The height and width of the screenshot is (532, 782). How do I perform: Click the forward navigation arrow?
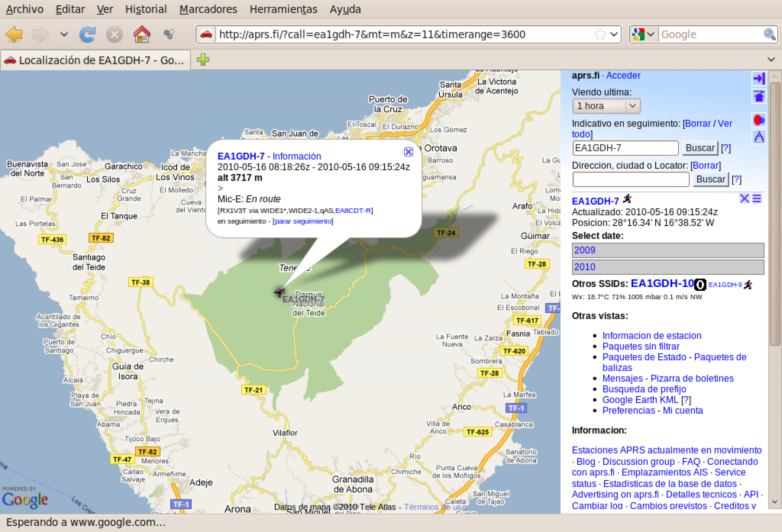pyautogui.click(x=41, y=34)
